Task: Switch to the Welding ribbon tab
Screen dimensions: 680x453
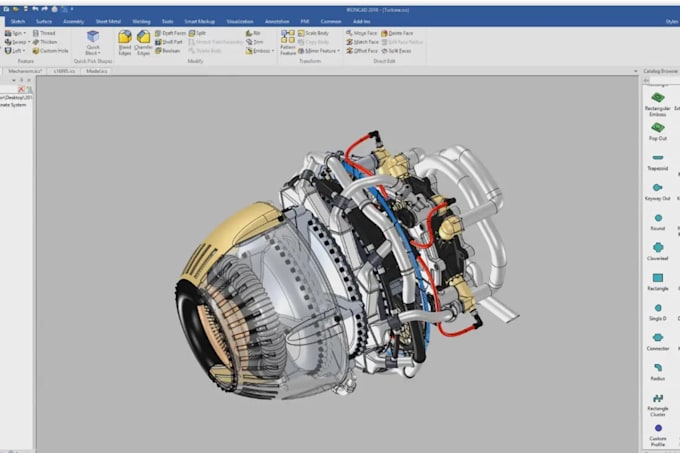Action: click(141, 21)
